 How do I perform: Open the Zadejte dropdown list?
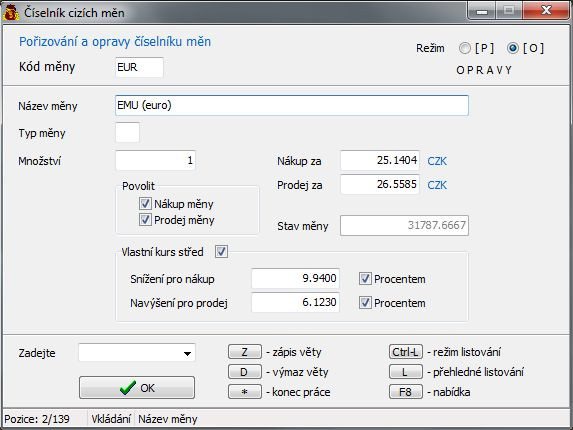tap(187, 353)
